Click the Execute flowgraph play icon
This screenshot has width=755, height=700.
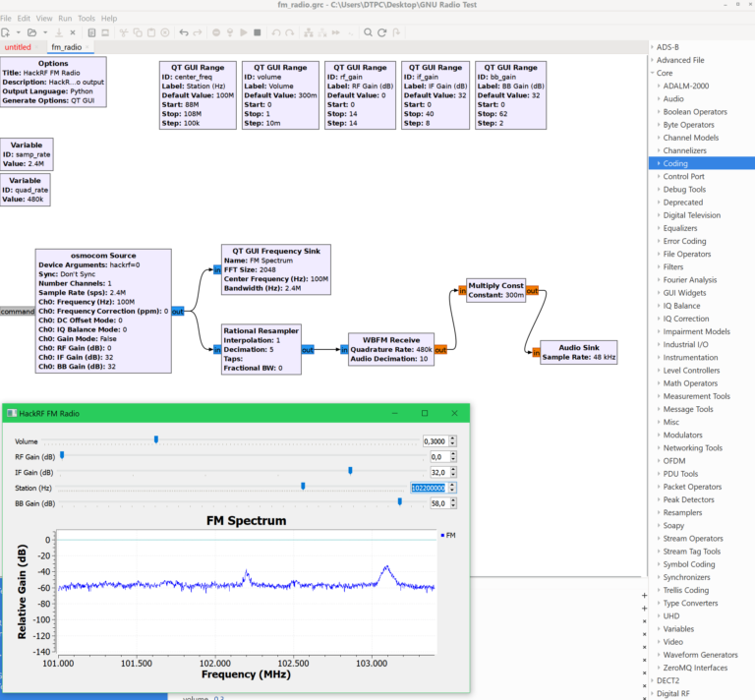coord(244,32)
